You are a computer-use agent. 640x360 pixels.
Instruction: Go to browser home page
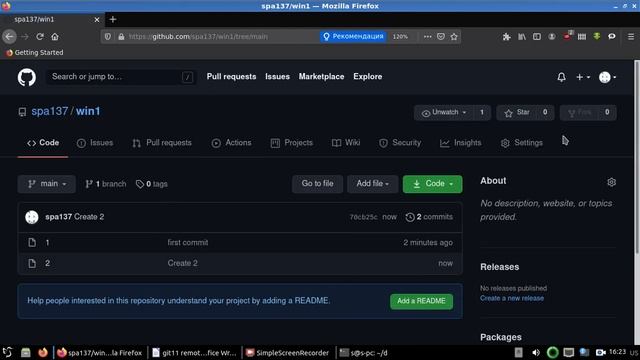pyautogui.click(x=55, y=36)
